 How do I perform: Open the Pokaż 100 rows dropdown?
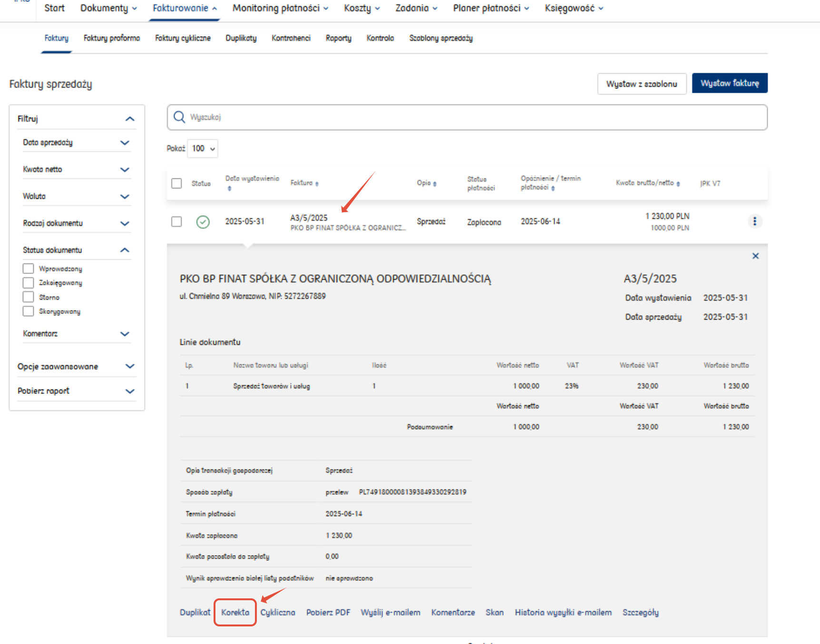[203, 149]
